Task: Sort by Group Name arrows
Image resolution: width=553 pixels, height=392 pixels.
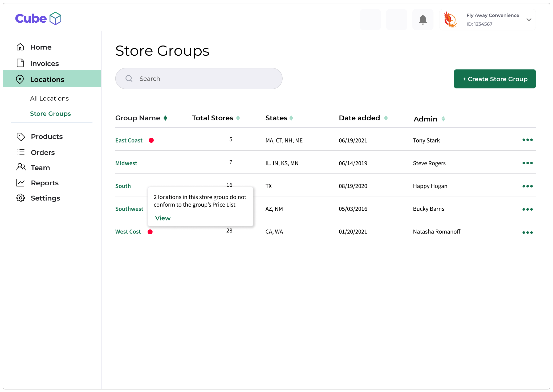Action: pos(165,118)
